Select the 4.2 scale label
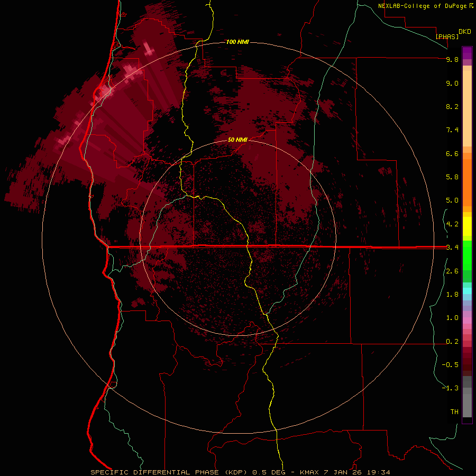 [452, 224]
